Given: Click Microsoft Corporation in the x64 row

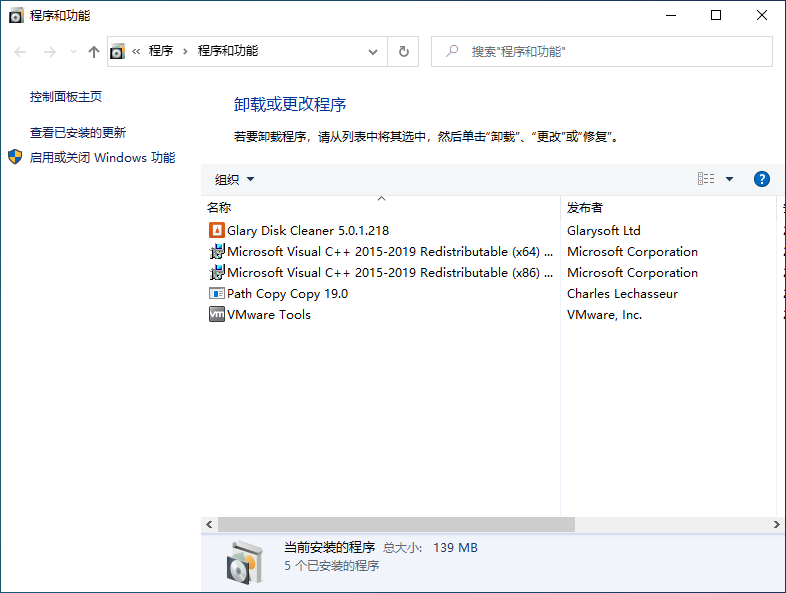Looking at the screenshot, I should coord(632,252).
